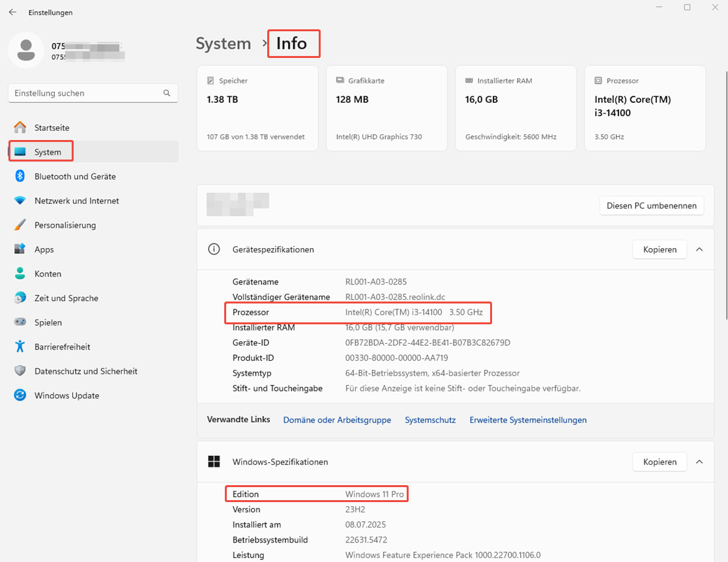728x562 pixels.
Task: Click the Spielen gamepad icon
Action: 20,322
